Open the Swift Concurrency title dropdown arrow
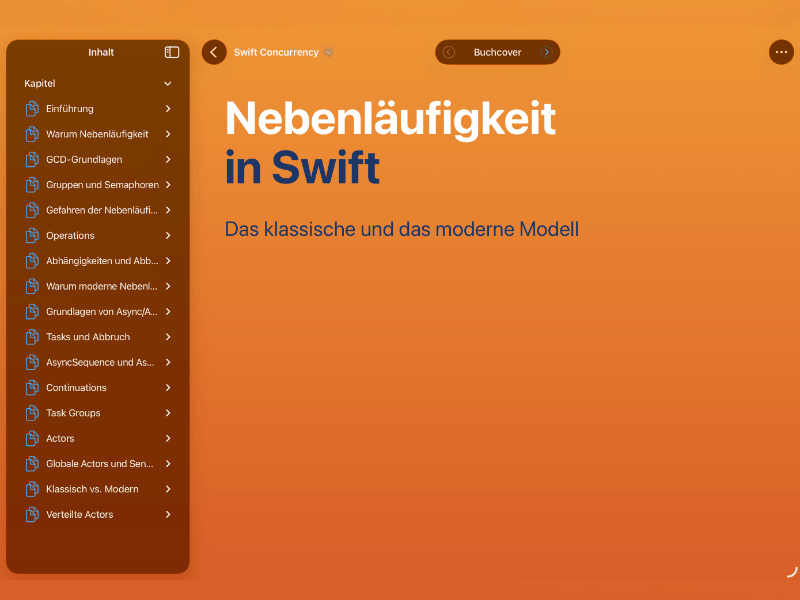 tap(329, 52)
